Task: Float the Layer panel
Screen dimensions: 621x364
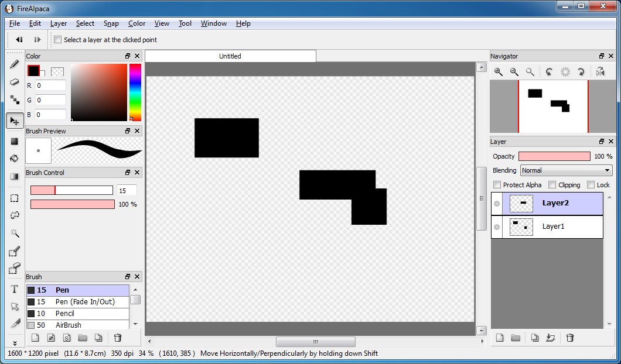Action: [x=602, y=142]
